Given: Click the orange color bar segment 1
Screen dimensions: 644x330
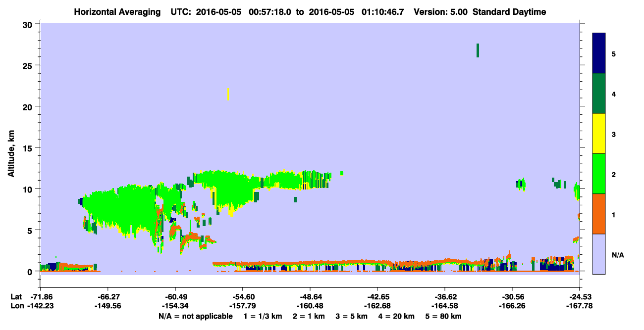Looking at the screenshot, I should [599, 214].
